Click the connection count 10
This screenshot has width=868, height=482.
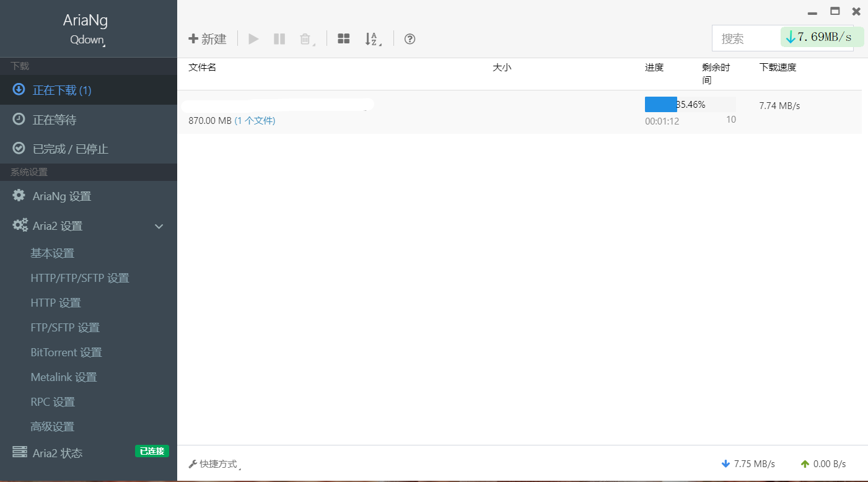click(731, 120)
